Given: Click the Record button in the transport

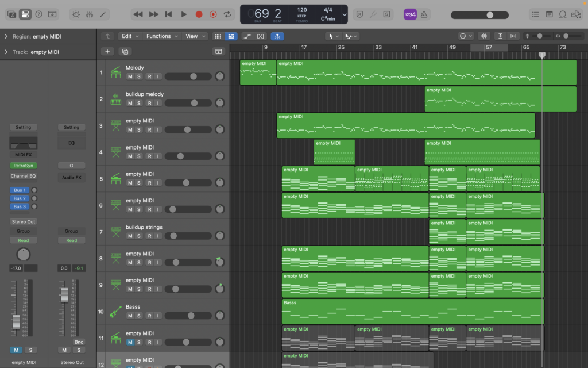Looking at the screenshot, I should (x=199, y=14).
